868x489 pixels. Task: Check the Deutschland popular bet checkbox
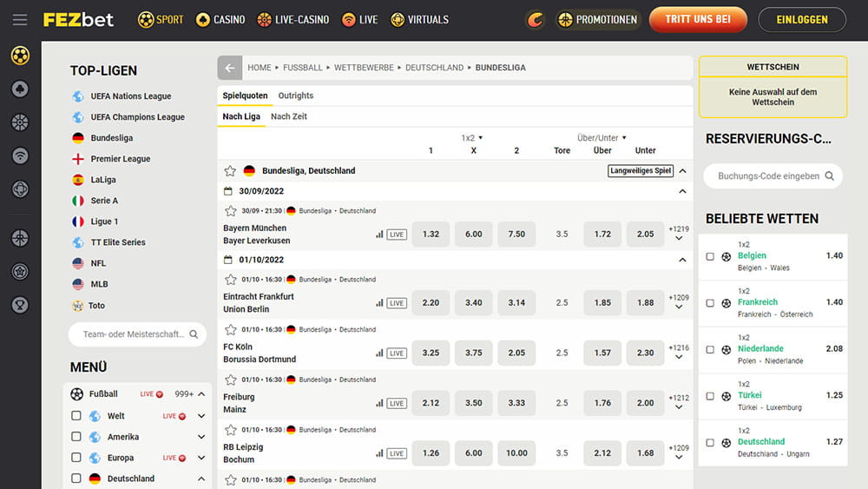point(710,442)
